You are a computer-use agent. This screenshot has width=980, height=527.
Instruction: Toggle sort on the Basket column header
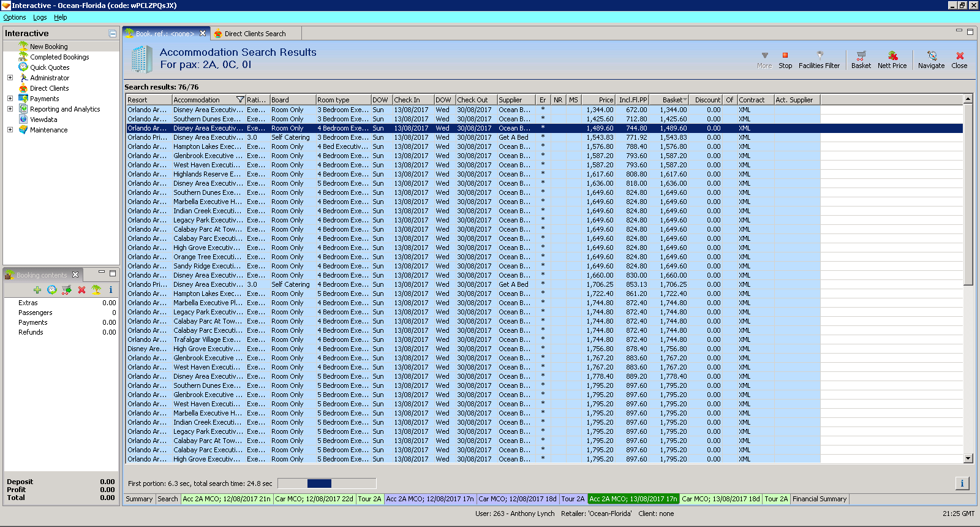[674, 100]
